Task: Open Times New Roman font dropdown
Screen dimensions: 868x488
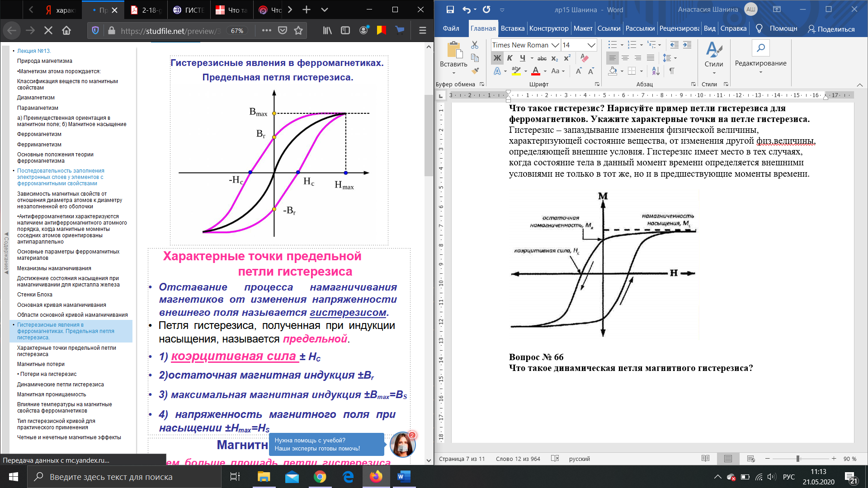Action: 555,45
